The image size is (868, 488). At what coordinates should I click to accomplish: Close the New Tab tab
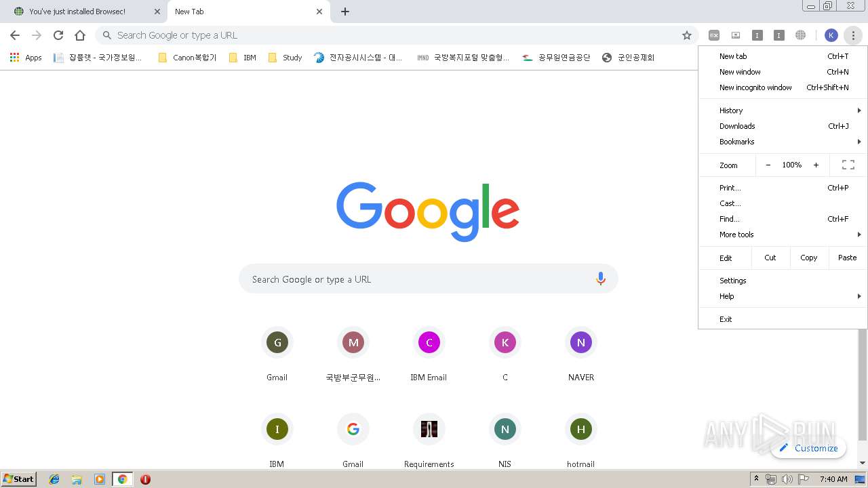click(319, 12)
